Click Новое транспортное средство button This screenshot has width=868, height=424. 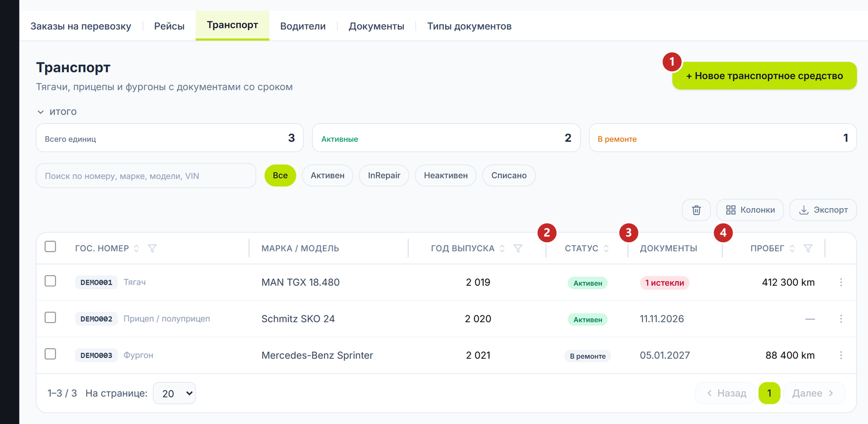764,76
